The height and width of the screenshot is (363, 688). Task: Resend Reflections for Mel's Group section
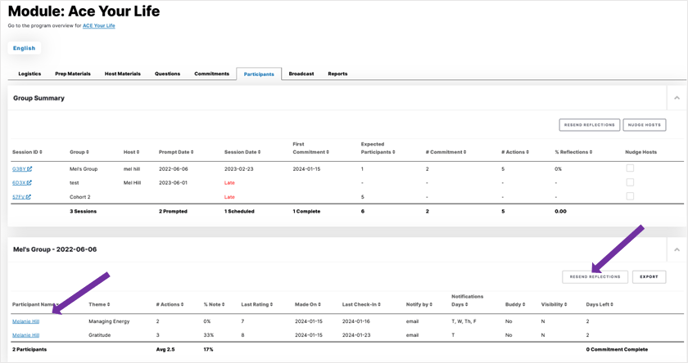(595, 277)
